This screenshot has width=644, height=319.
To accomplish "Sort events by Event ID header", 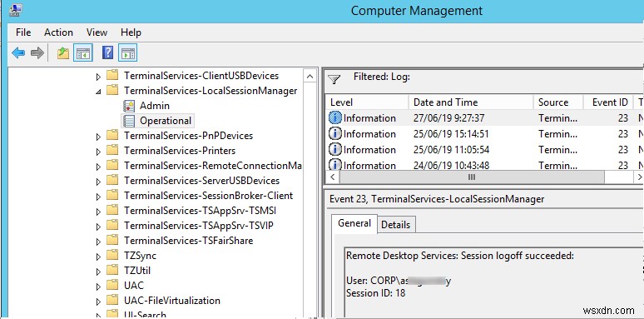I will (608, 102).
